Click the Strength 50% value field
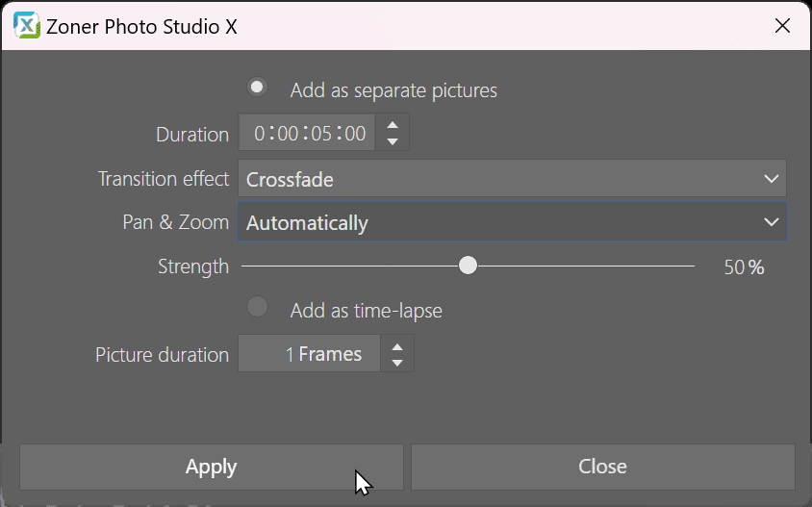812x507 pixels. [742, 267]
